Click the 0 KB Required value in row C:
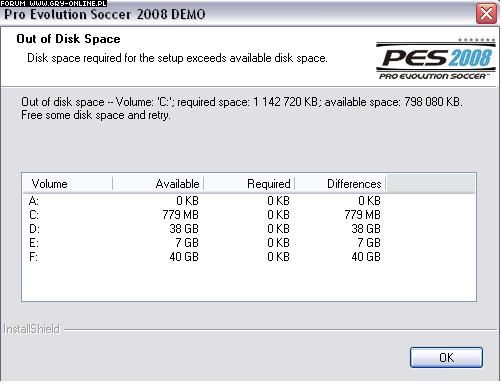The height and width of the screenshot is (384, 502). coord(278,215)
